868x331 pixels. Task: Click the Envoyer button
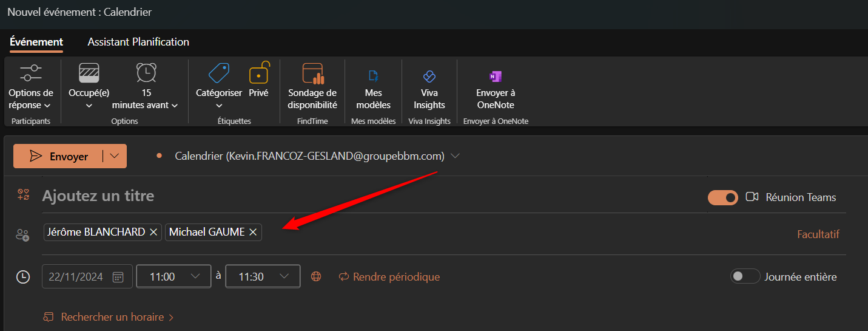(59, 156)
